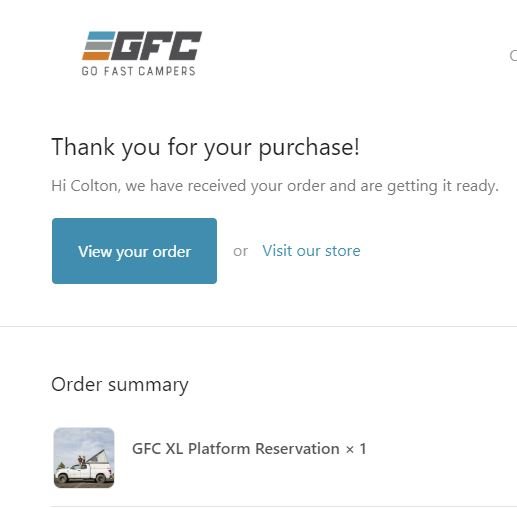Image resolution: width=517 pixels, height=508 pixels.
Task: Click the GO FAST CAMPERS tagline text
Action: click(138, 71)
